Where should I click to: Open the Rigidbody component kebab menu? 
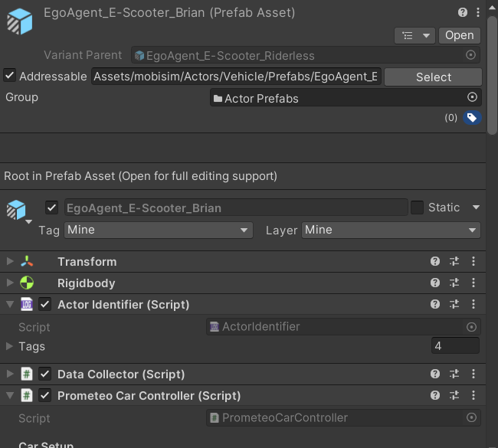point(473,283)
